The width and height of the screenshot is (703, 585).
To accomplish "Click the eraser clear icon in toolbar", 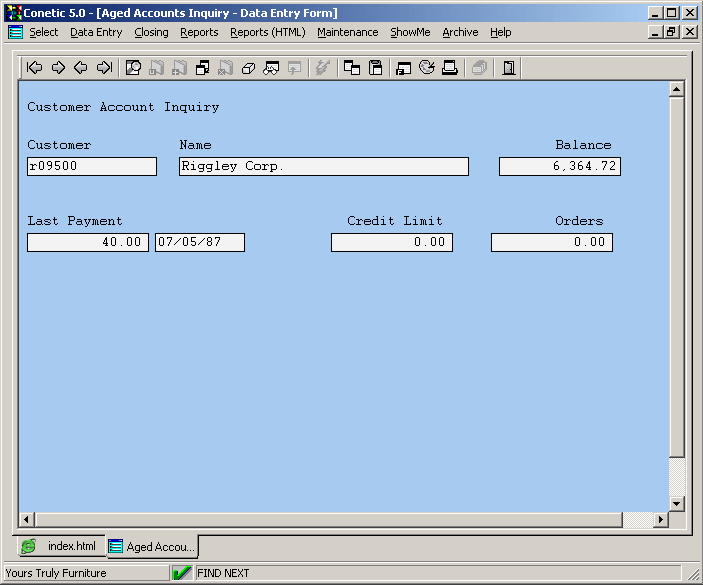I will click(x=248, y=68).
